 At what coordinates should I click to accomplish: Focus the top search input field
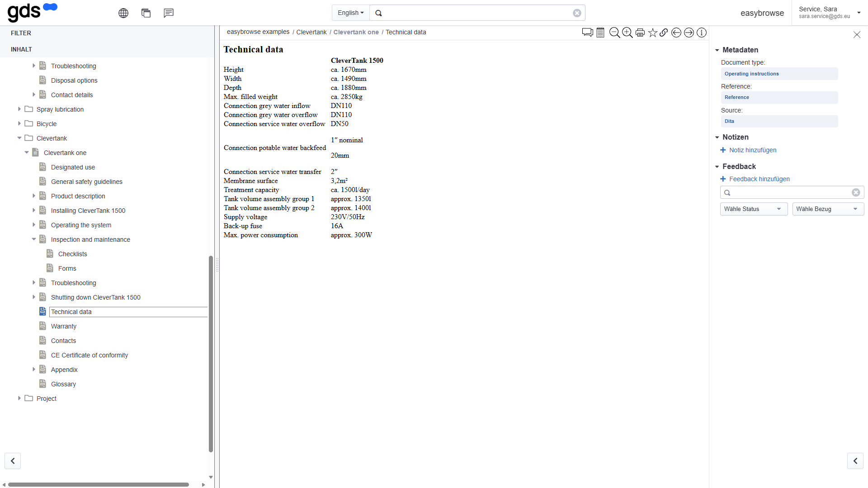coord(477,13)
